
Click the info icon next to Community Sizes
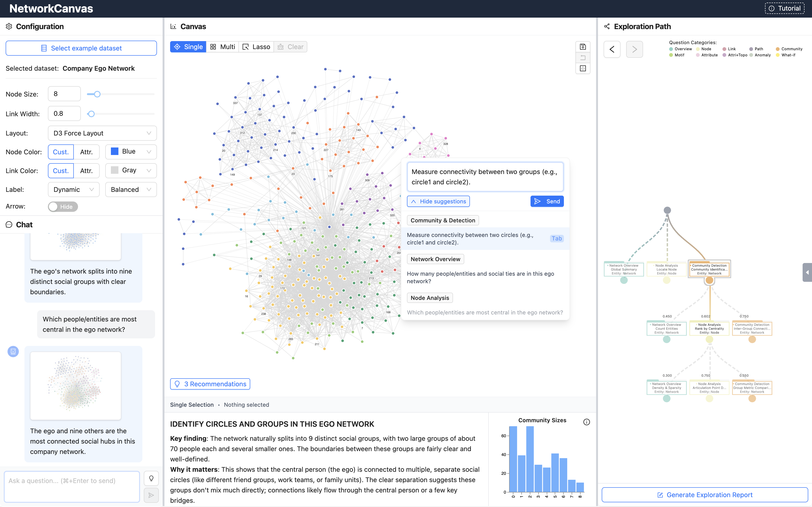point(586,422)
